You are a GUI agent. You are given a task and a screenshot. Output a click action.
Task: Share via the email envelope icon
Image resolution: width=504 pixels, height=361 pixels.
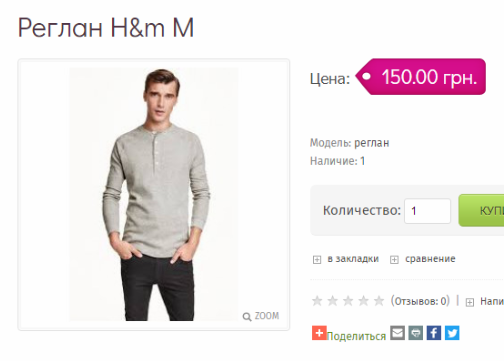click(x=398, y=333)
